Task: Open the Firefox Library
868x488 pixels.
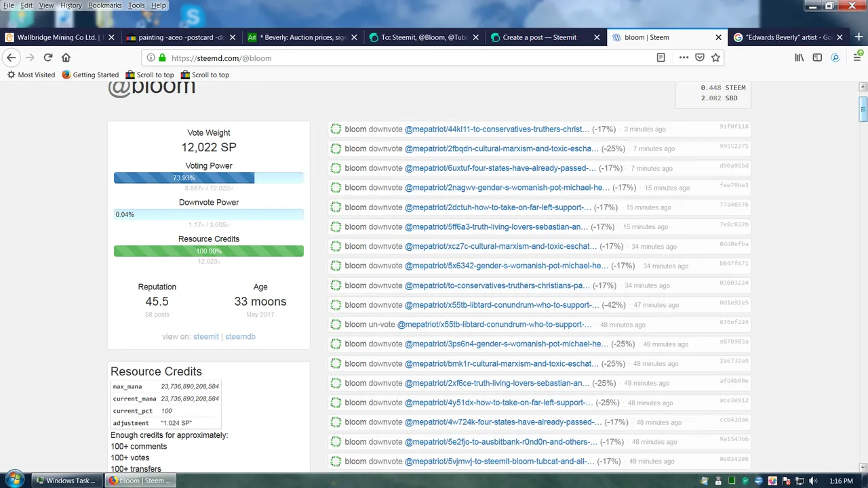Action: (x=800, y=58)
